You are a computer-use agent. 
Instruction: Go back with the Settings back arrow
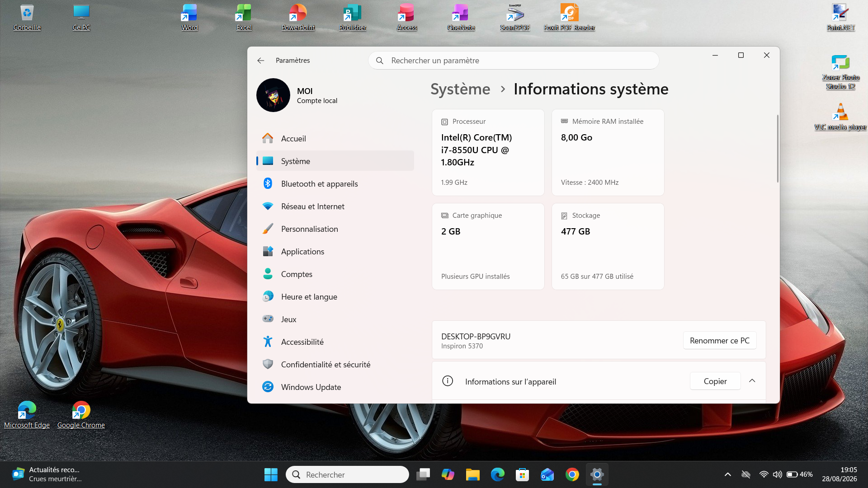(261, 61)
